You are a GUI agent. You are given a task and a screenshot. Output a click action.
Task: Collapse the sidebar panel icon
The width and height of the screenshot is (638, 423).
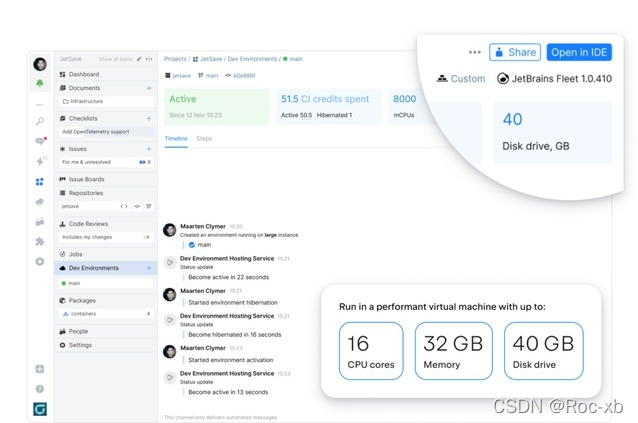click(149, 59)
